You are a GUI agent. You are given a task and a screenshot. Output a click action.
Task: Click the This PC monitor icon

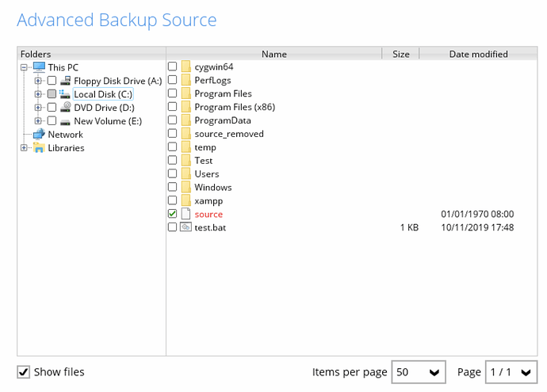pyautogui.click(x=39, y=67)
